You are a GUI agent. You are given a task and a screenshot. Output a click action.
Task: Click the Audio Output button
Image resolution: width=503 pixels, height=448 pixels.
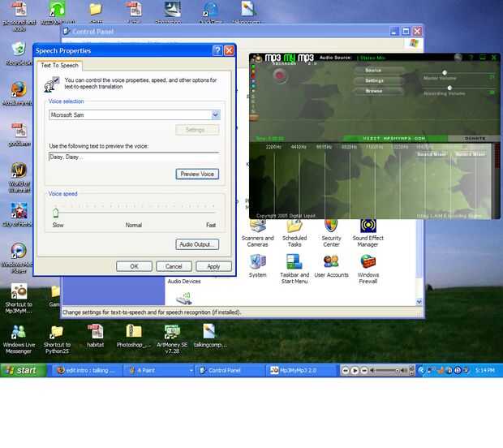[x=197, y=244]
